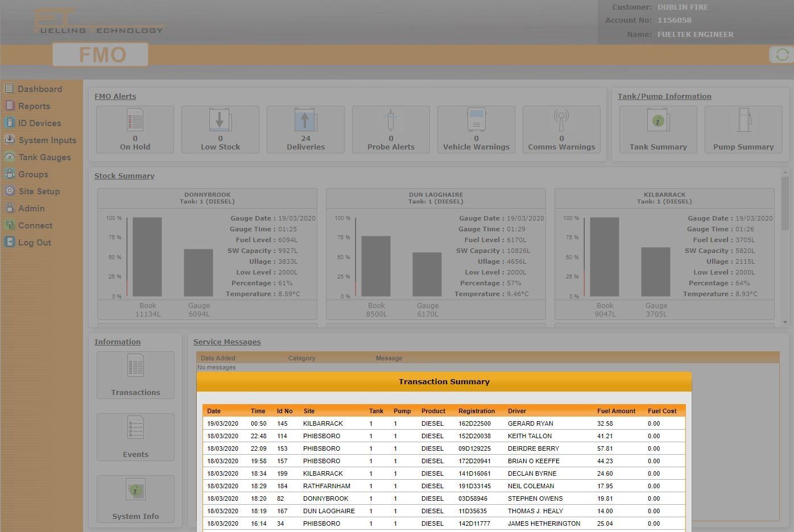Viewport: 794px width, 532px height.
Task: Open the System Inputs menu item
Action: click(47, 140)
